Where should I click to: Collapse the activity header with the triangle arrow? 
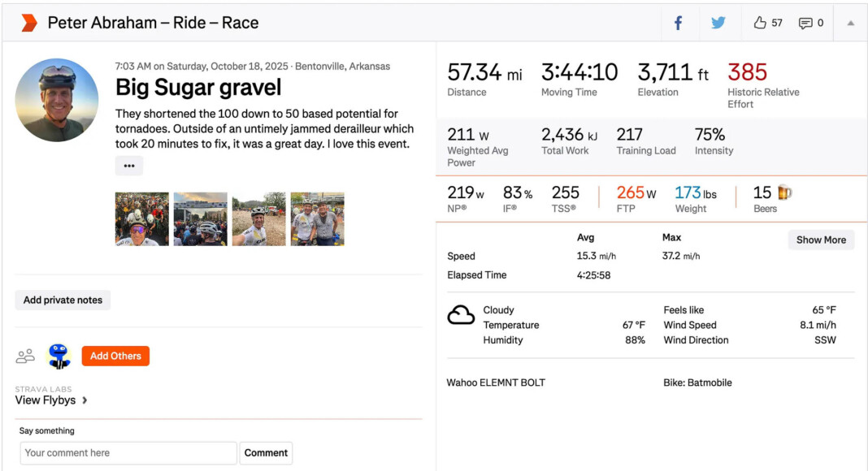coord(850,23)
